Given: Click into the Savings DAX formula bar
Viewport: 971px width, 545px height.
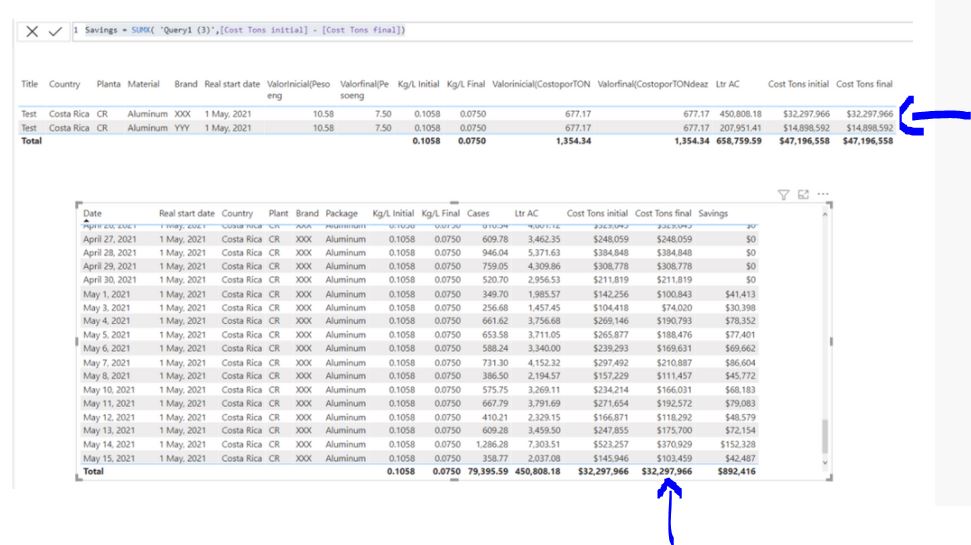Looking at the screenshot, I should click(492, 30).
